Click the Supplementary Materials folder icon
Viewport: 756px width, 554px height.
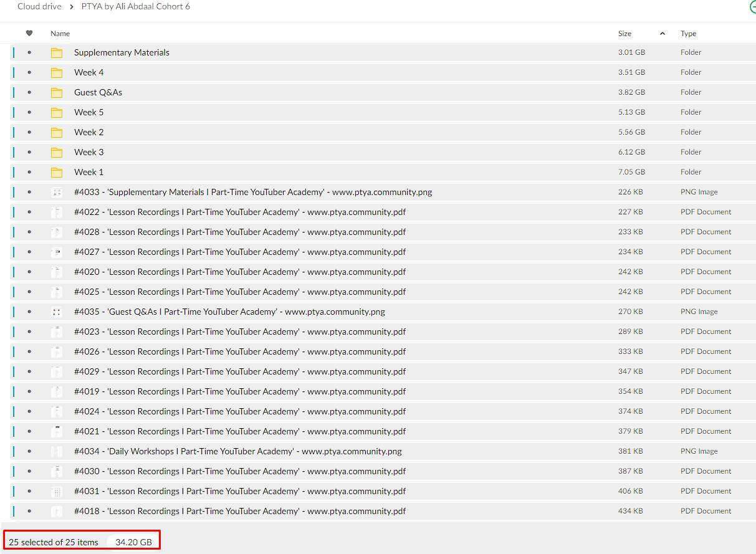click(x=57, y=52)
